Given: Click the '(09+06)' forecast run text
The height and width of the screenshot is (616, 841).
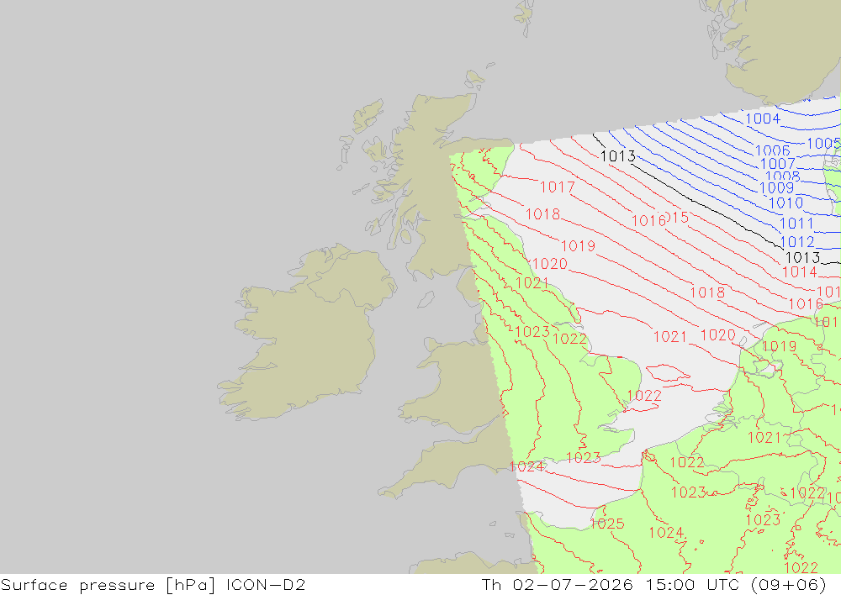Looking at the screenshot, I should (x=789, y=585).
